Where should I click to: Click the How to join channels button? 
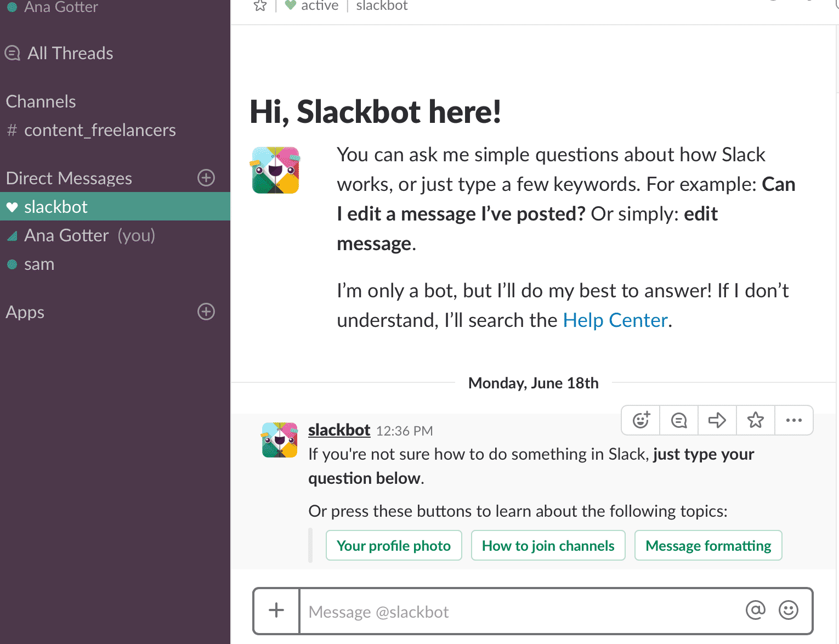(x=548, y=545)
